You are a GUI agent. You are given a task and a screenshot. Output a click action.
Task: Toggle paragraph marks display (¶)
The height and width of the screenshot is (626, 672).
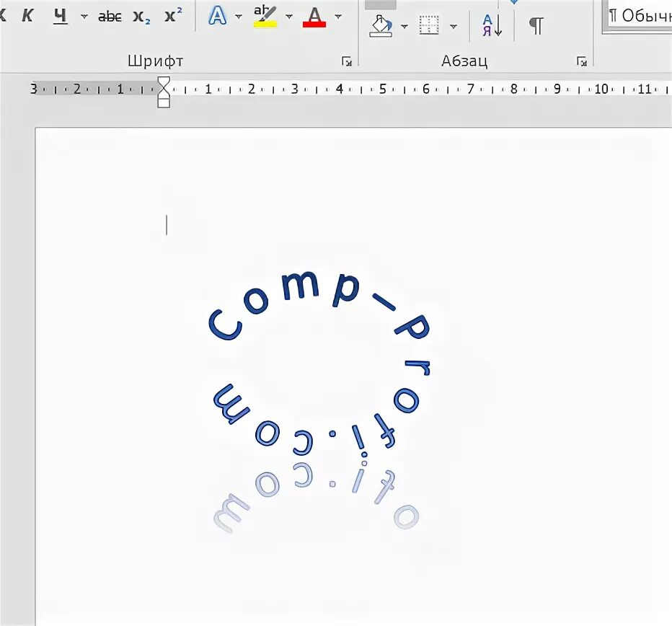click(x=536, y=26)
